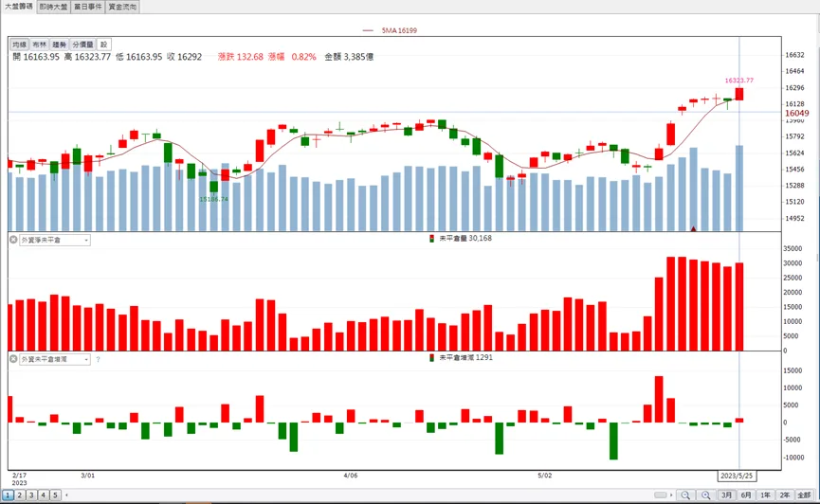Viewport: 820px width, 504px height.
Task: Click the 漲跌 132.68 change value
Action: 241,57
